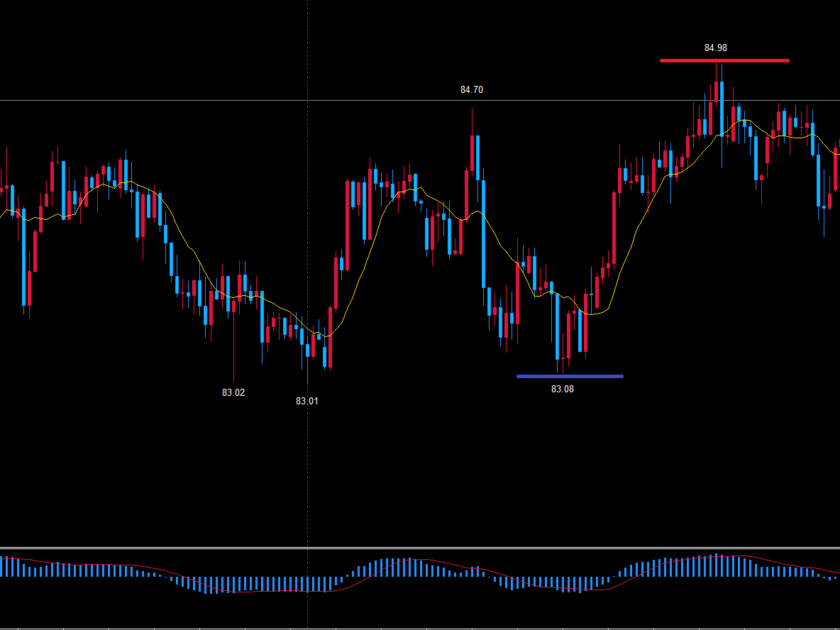Image resolution: width=840 pixels, height=630 pixels.
Task: Click the candle wick touching the 84.98 high
Action: [x=717, y=72]
